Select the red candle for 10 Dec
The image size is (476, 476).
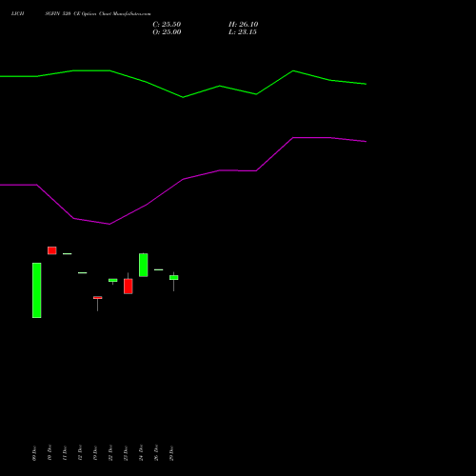click(52, 250)
